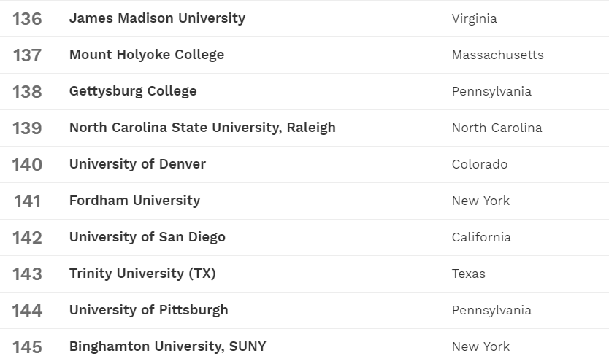
Task: Click Trinity University (TX) name
Action: click(x=142, y=274)
